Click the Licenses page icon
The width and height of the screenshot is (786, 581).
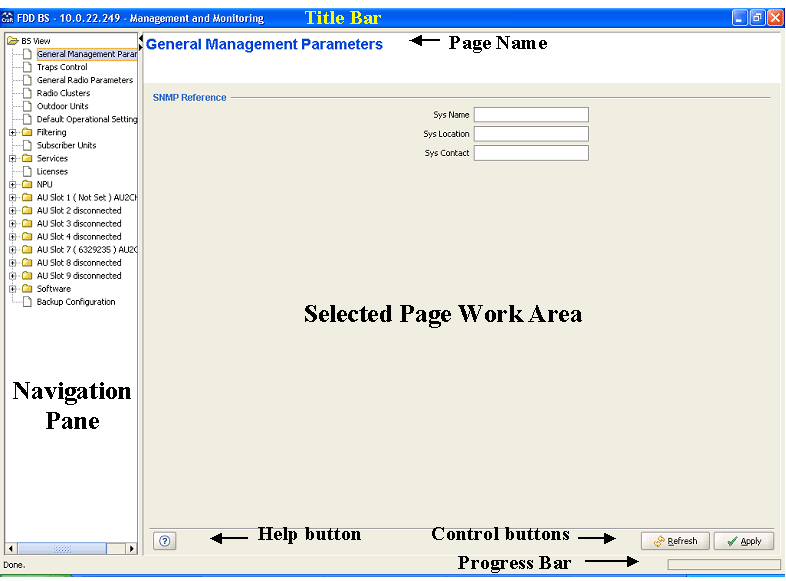[x=27, y=172]
